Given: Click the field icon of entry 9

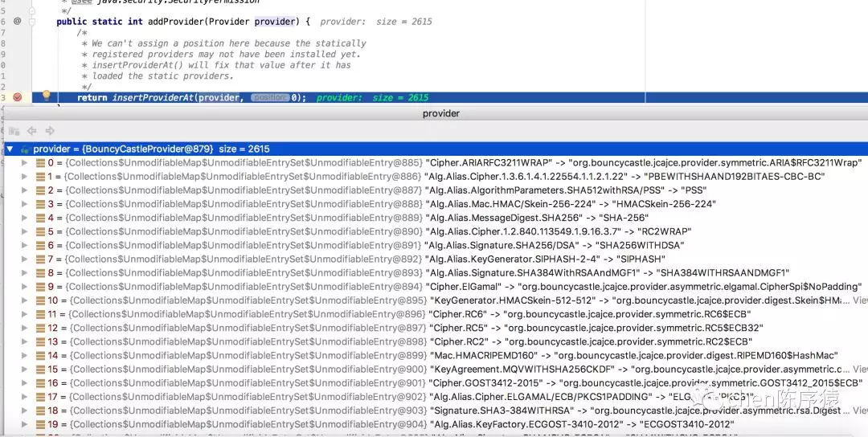Looking at the screenshot, I should click(x=40, y=287).
